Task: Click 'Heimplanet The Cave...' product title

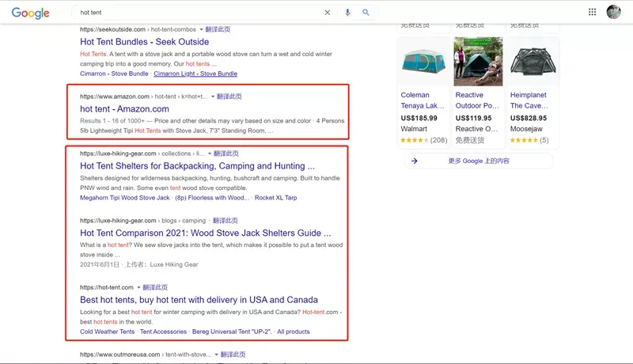Action: [x=529, y=100]
